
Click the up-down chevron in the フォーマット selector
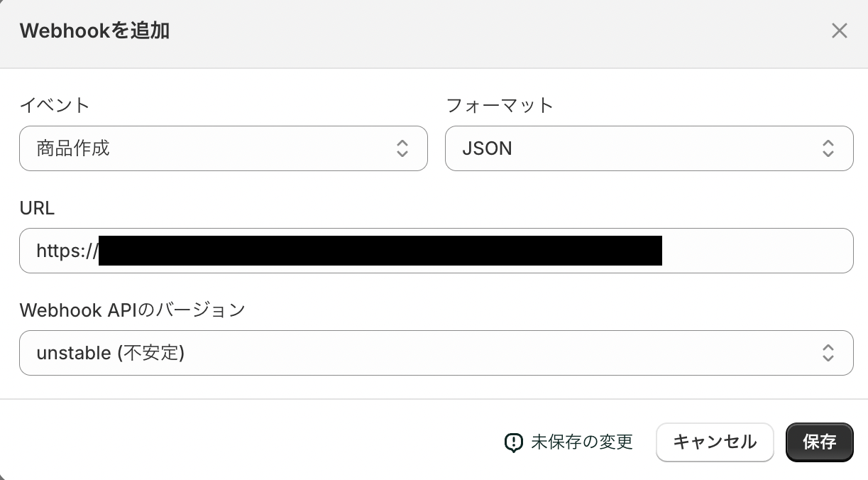828,148
